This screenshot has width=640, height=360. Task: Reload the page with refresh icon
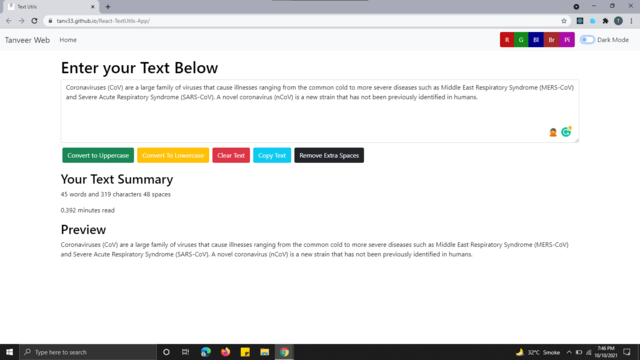point(34,21)
